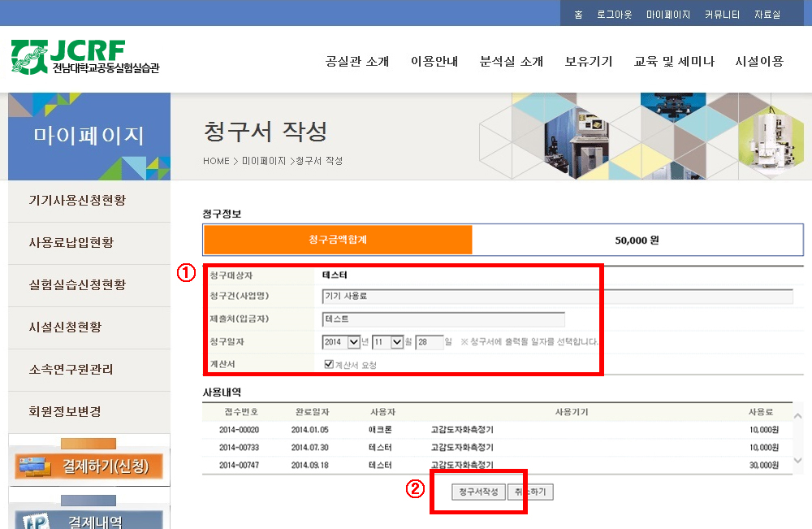Click the 결제내역 banner button
The image size is (812, 529).
89,520
